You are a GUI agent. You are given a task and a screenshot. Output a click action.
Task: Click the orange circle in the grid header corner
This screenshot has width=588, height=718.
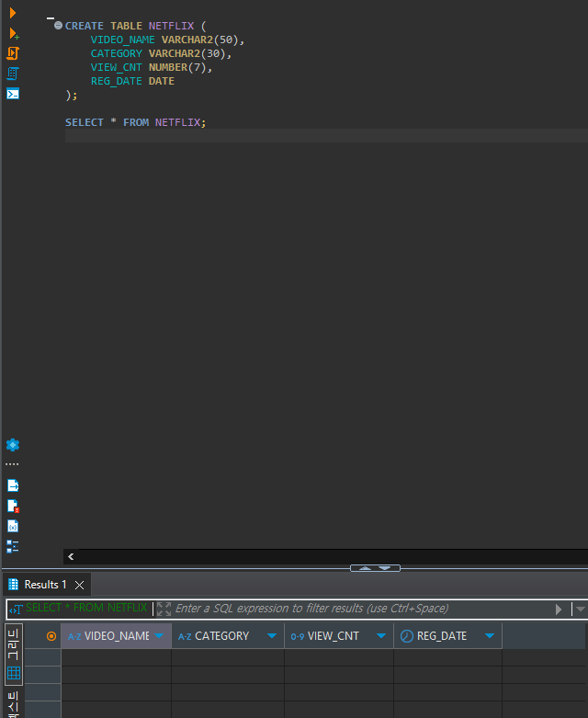[51, 636]
